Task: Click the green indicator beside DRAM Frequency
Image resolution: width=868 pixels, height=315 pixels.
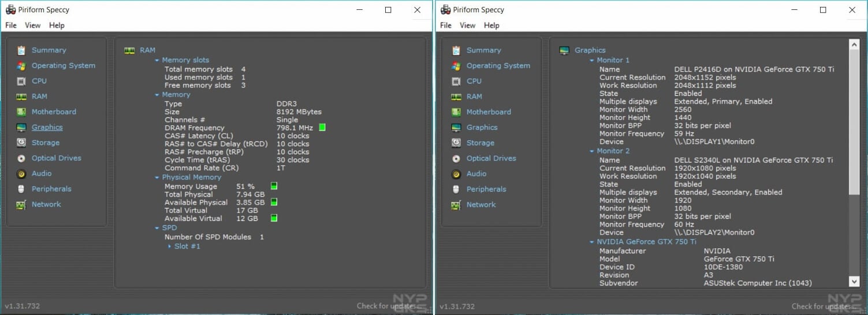Action: click(322, 127)
